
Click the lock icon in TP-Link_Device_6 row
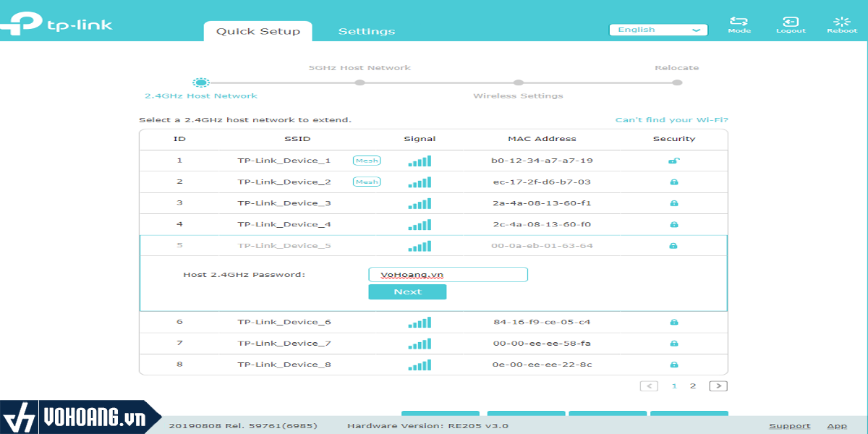click(x=673, y=322)
